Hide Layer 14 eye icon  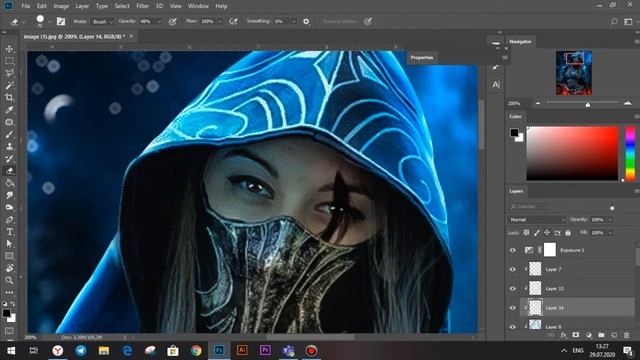click(513, 307)
